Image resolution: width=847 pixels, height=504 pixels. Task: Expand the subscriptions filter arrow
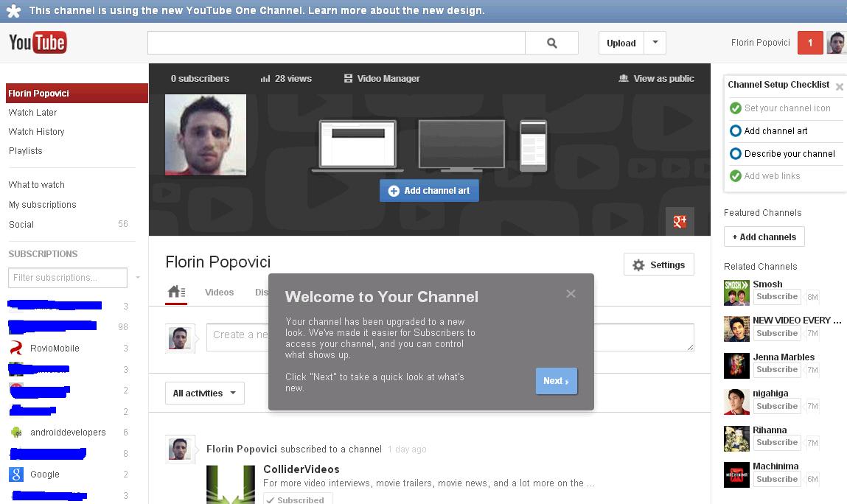click(138, 278)
